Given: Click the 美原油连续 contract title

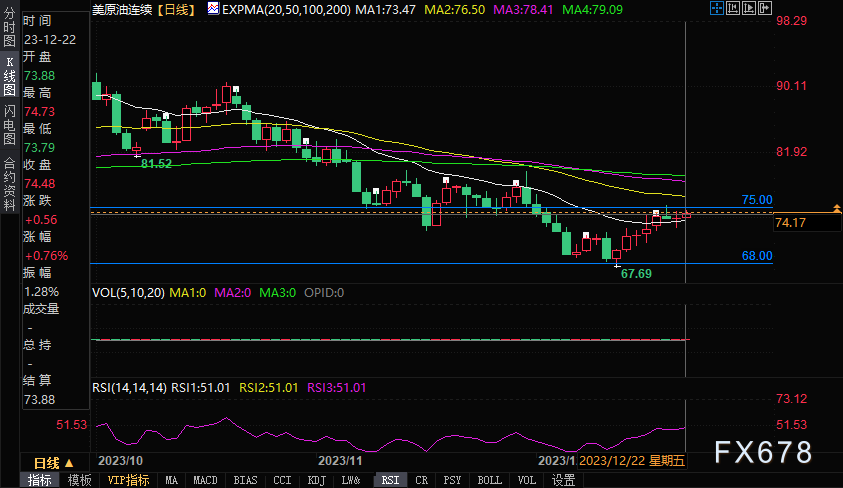Looking at the screenshot, I should [x=122, y=9].
